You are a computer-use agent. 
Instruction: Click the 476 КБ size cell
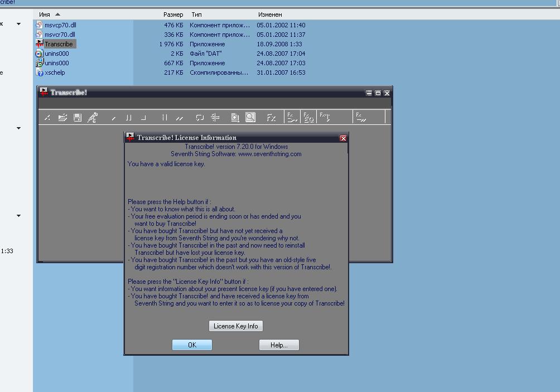(x=173, y=25)
